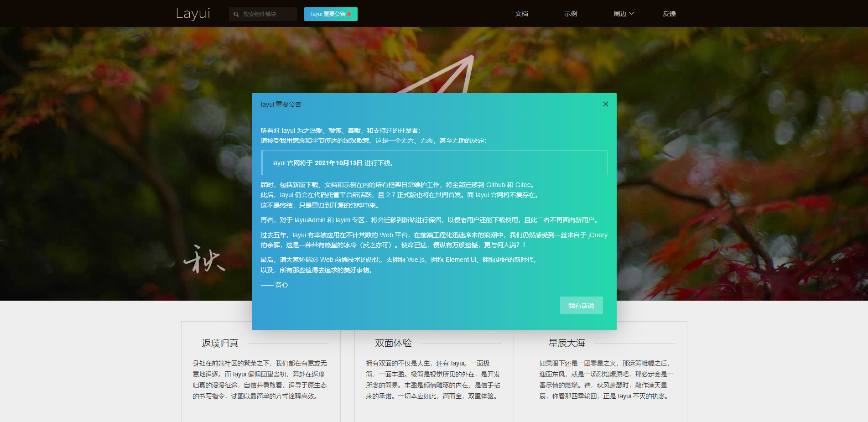Click the Layui logo in the header
The image size is (868, 422).
coord(193,14)
